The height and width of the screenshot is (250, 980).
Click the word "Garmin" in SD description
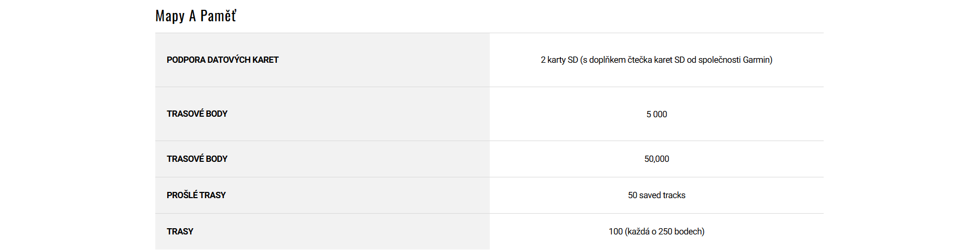[x=756, y=60]
